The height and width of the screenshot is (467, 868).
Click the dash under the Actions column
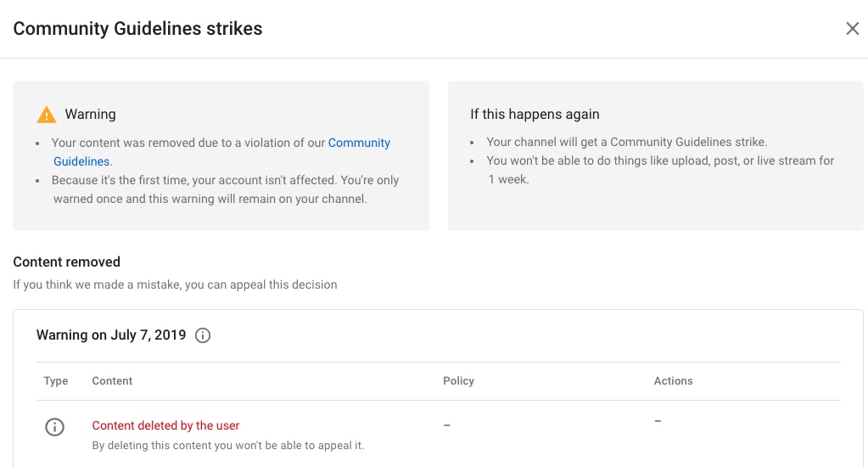(x=658, y=421)
